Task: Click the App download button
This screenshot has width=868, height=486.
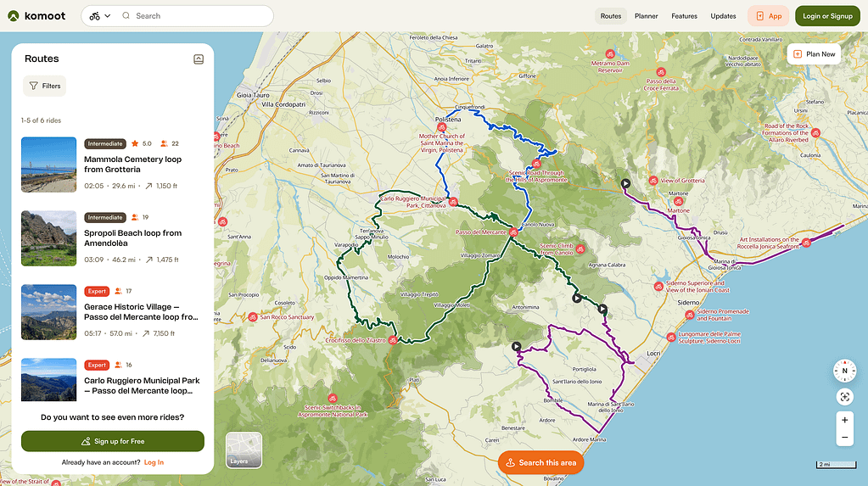Action: click(767, 16)
